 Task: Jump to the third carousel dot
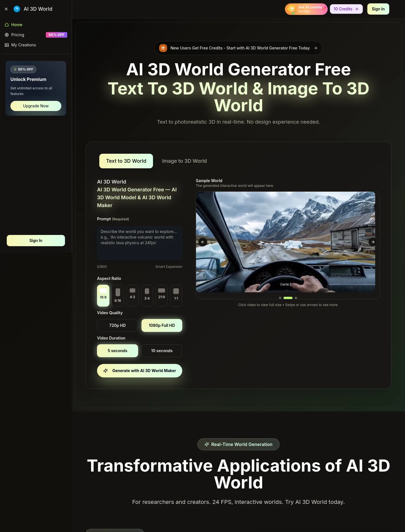[296, 298]
